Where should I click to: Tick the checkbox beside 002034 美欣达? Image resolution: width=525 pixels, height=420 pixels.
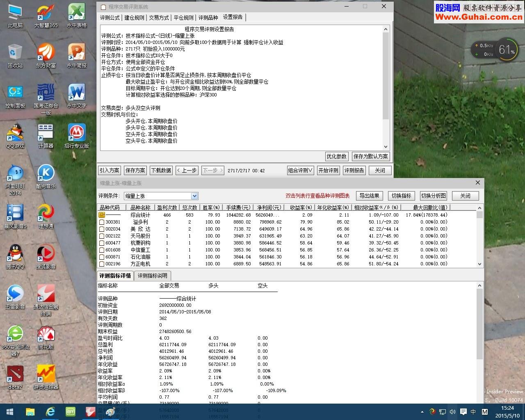pos(102,229)
